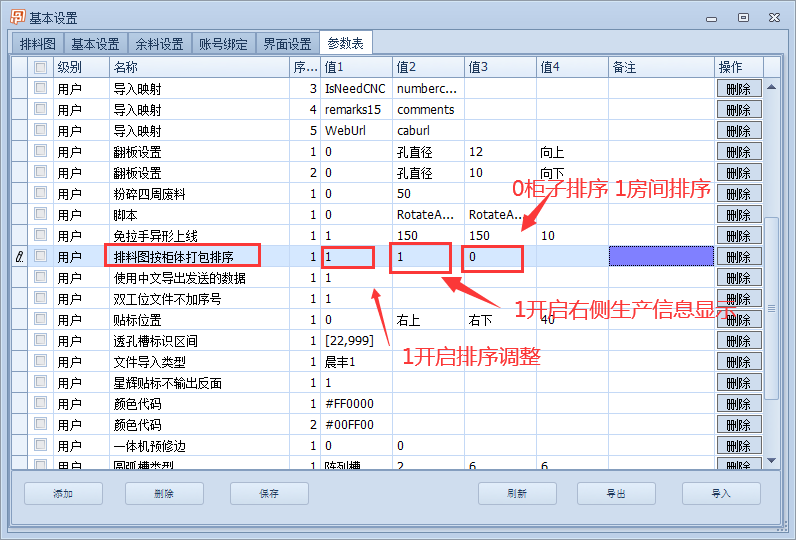Click the 刷新 button
The image size is (796, 540).
(x=517, y=493)
